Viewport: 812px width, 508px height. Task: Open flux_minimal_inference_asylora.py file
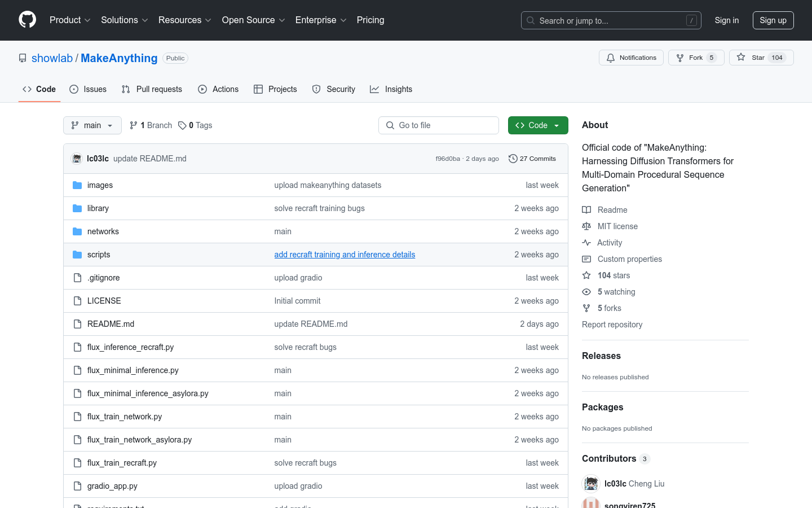pos(148,393)
